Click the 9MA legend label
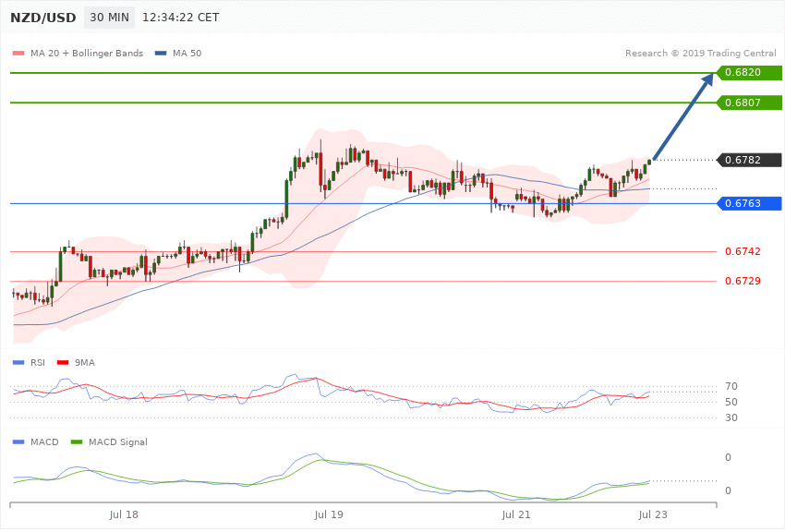The height and width of the screenshot is (532, 785). click(85, 362)
